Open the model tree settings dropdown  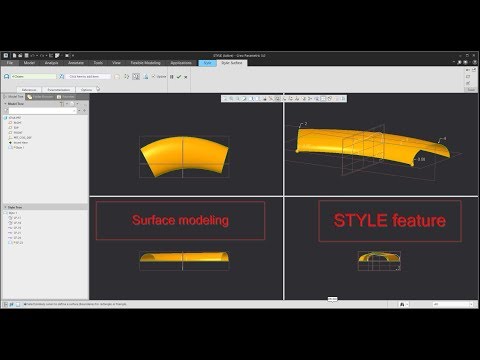63,104
